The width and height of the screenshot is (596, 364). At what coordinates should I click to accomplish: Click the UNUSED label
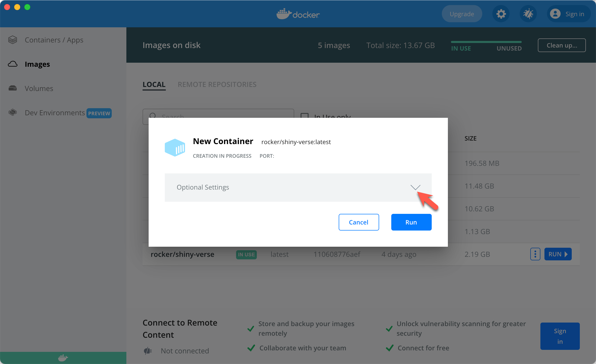click(x=509, y=48)
